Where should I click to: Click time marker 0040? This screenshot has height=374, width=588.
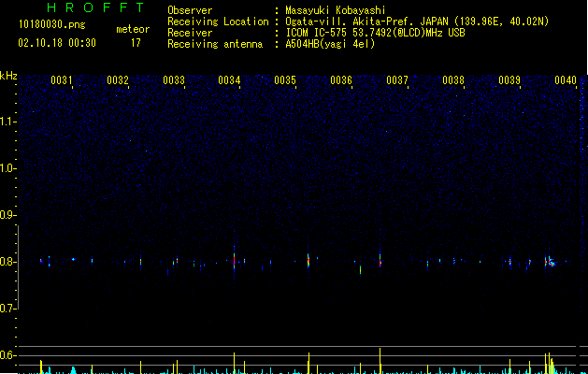(566, 80)
